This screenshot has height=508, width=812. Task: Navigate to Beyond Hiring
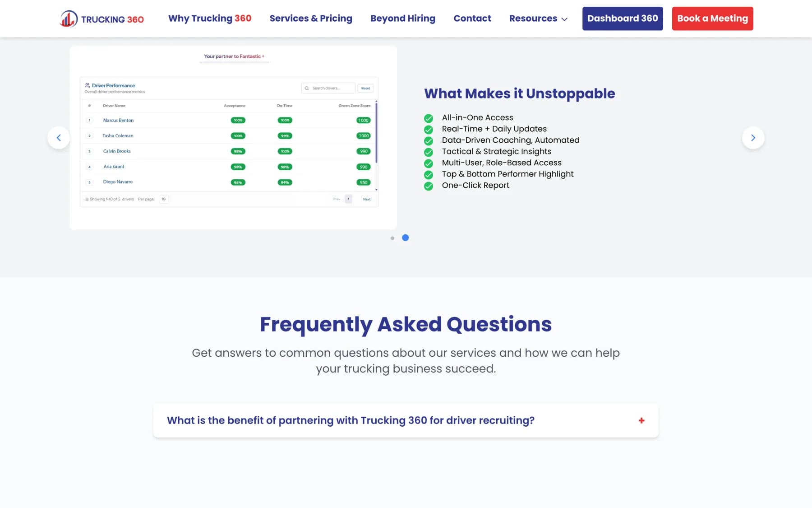click(403, 19)
